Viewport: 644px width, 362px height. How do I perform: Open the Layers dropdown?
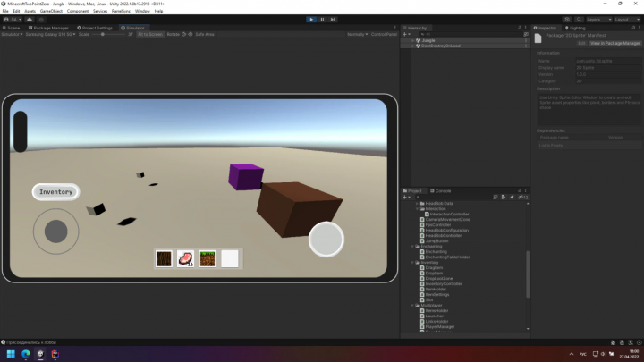coord(598,20)
